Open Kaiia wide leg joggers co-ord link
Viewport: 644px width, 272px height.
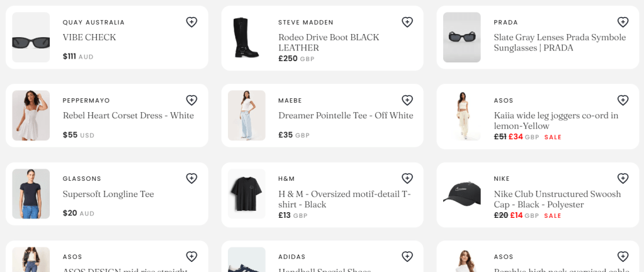(x=556, y=120)
